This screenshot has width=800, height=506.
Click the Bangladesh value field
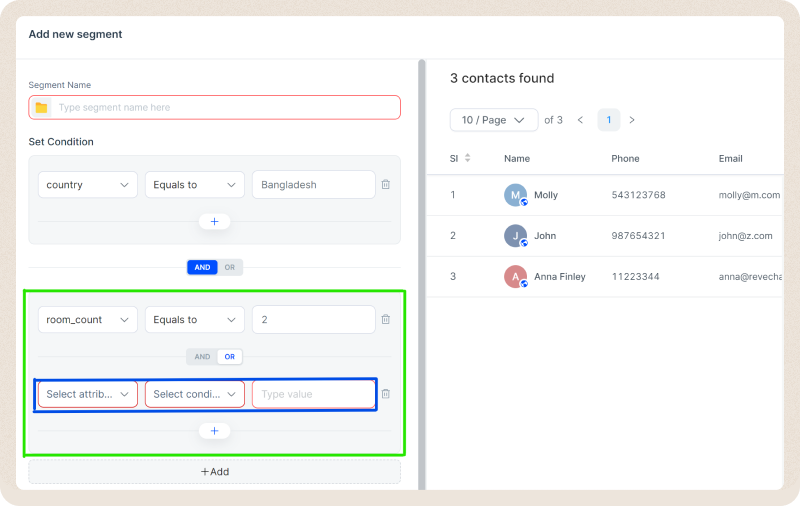point(314,185)
